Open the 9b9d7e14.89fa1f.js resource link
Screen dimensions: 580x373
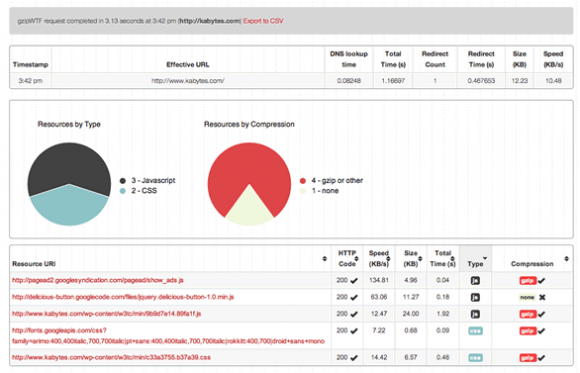pos(107,314)
